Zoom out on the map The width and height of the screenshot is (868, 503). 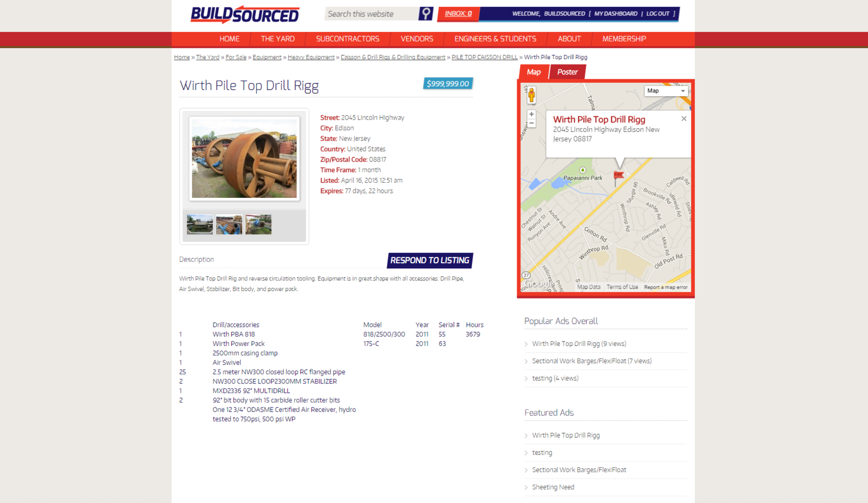[531, 123]
